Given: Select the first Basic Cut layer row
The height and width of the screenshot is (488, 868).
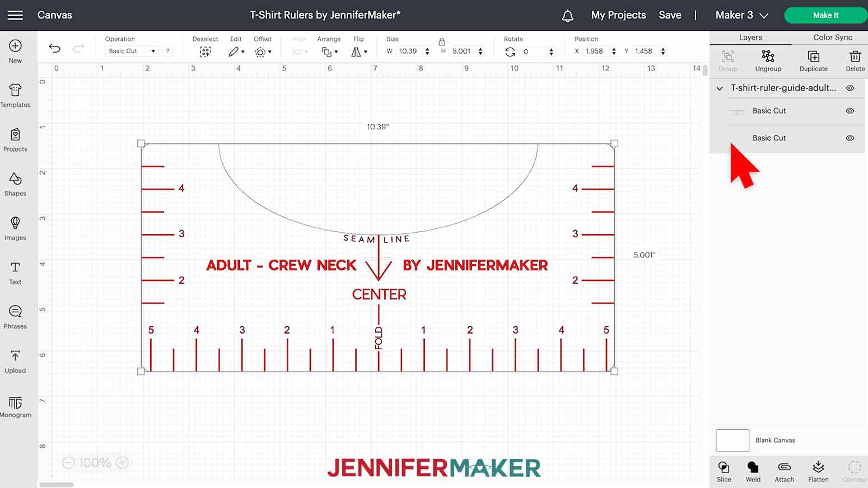Looking at the screenshot, I should tap(787, 111).
